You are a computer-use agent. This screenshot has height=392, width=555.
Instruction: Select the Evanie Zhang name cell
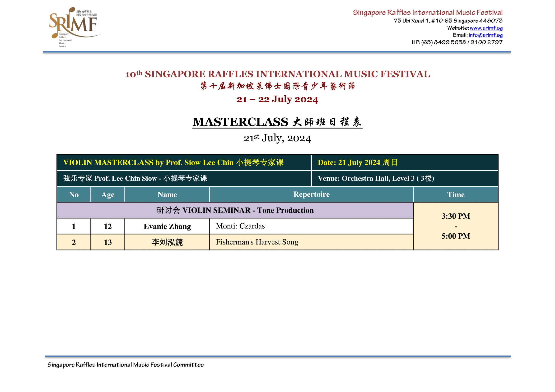(167, 226)
